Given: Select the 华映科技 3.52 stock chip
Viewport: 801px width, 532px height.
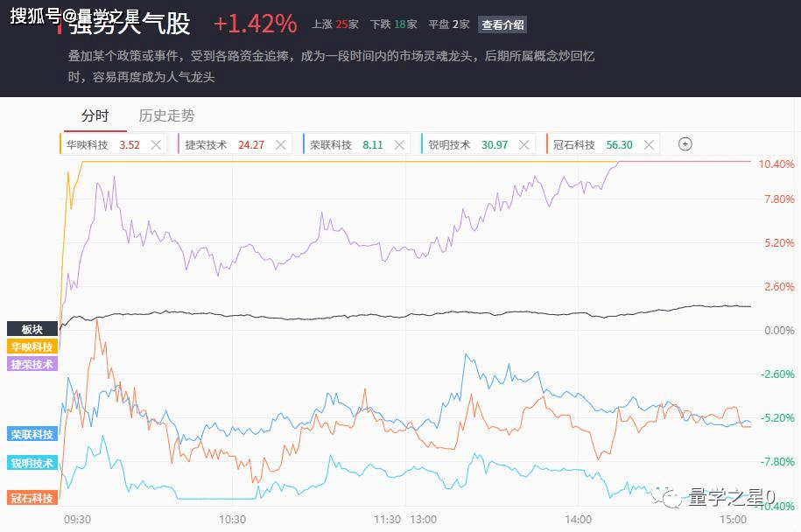Looking at the screenshot, I should pos(102,144).
